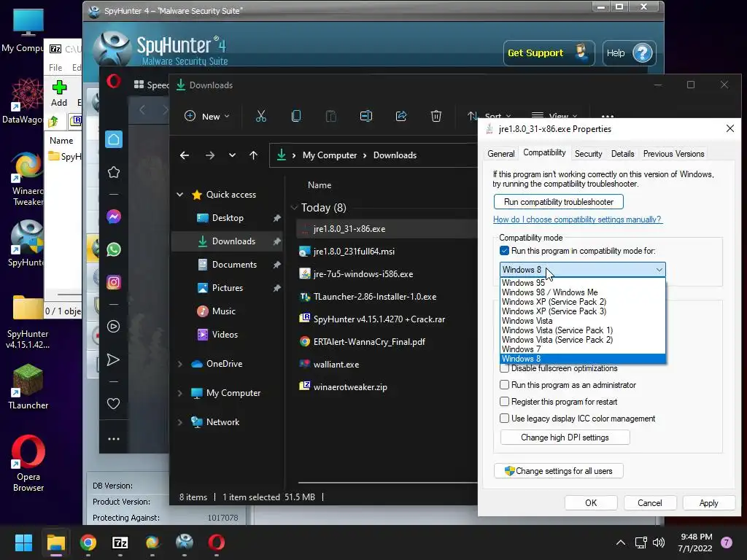Click Change high DPI settings button

coord(565,437)
